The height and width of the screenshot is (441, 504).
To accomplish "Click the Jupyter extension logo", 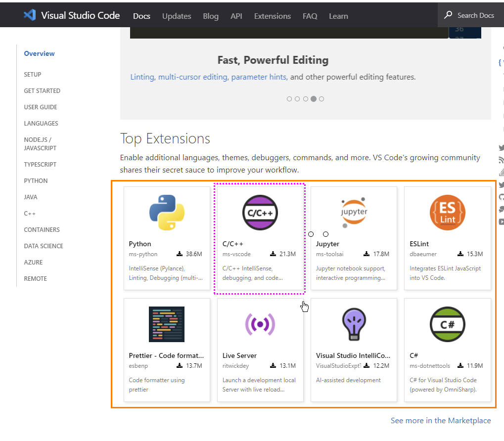I will 354,212.
